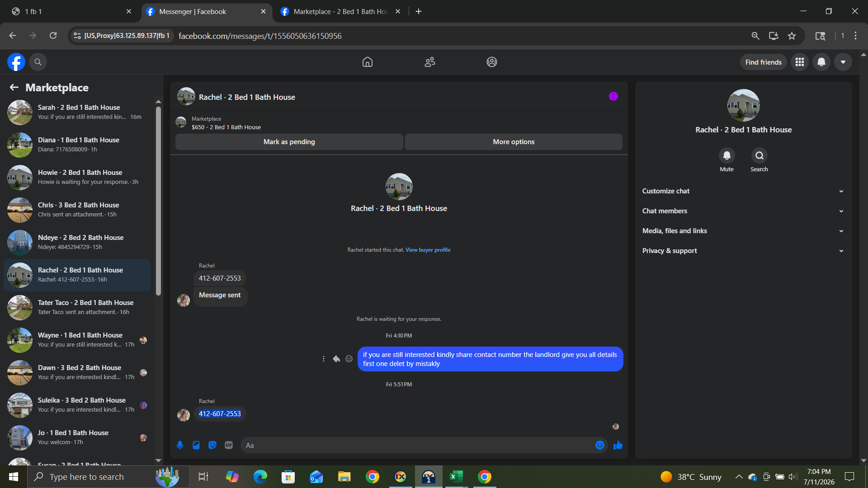Screen dimensions: 868x488
Task: Expand Media, files and links section
Action: pyautogui.click(x=743, y=231)
